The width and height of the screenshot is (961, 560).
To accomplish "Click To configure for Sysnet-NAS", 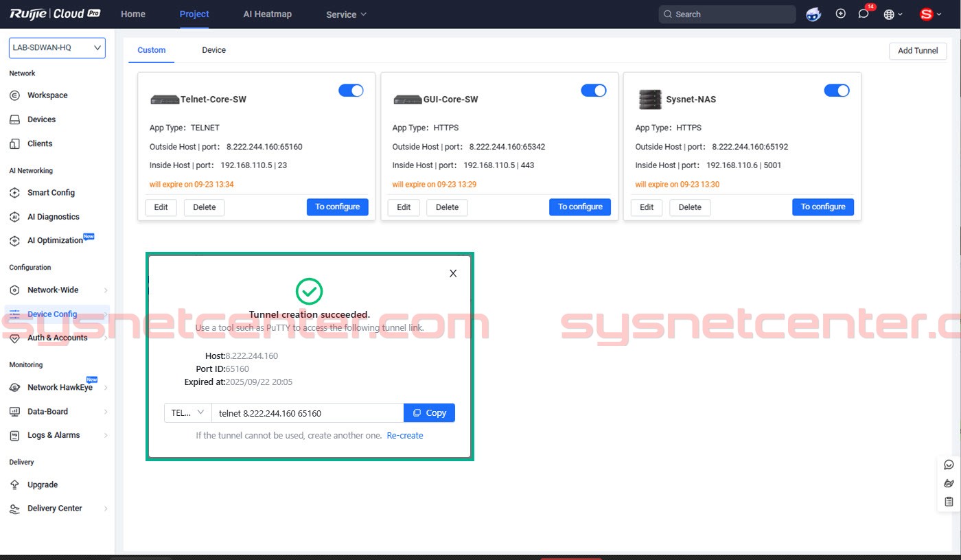I will 823,207.
